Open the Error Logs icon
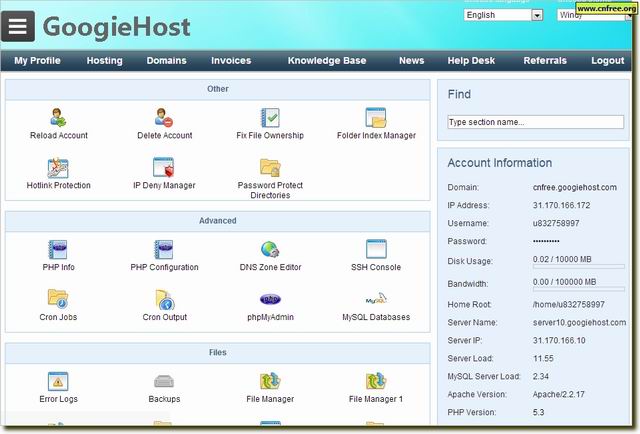Viewport: 640px width, 434px height. [58, 381]
